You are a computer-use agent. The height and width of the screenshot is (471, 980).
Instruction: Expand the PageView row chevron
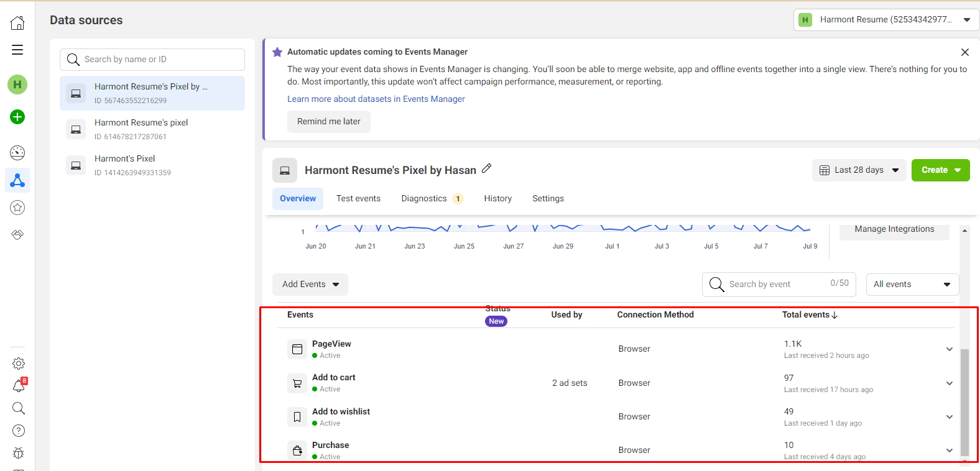(950, 349)
